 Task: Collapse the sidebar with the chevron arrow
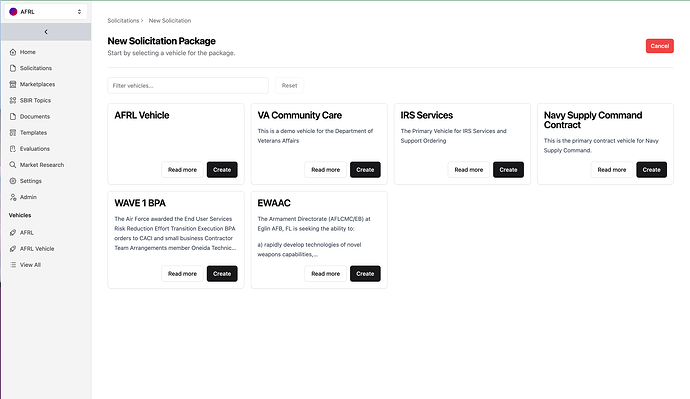[x=46, y=32]
